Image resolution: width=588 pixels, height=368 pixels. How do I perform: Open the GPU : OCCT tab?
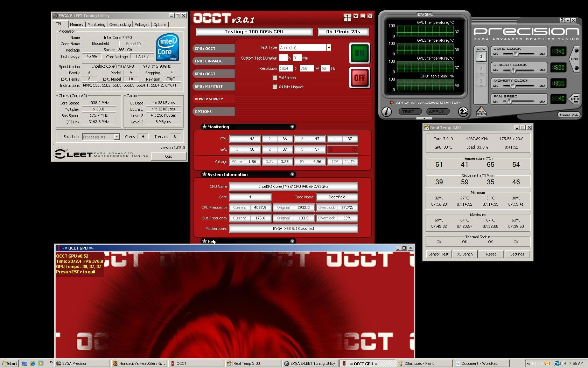[x=213, y=74]
